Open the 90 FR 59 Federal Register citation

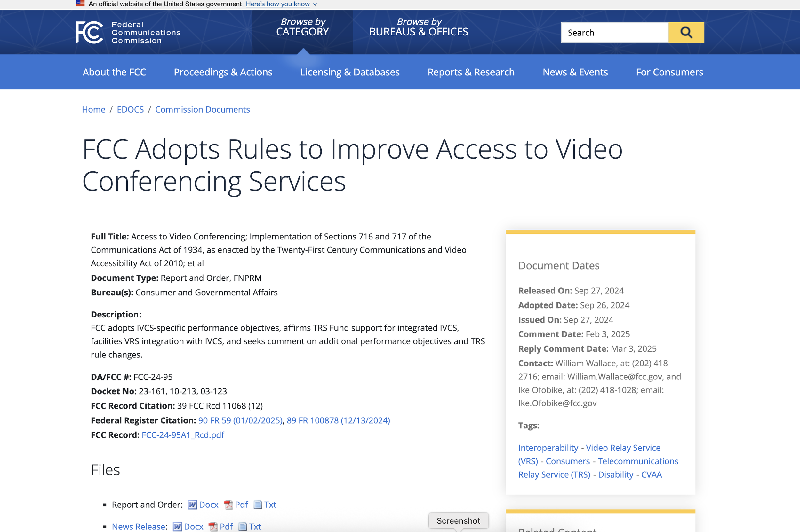pyautogui.click(x=240, y=420)
